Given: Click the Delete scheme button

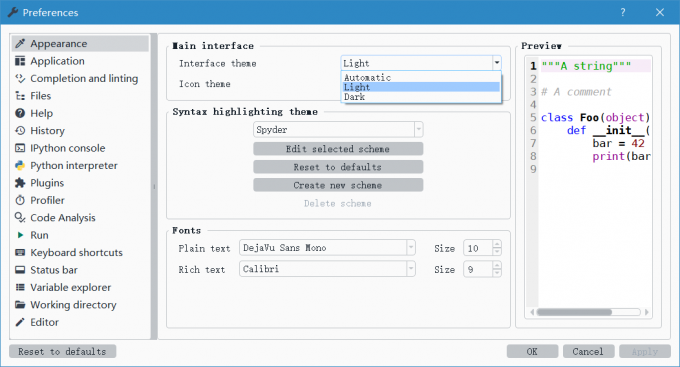Looking at the screenshot, I should point(338,203).
